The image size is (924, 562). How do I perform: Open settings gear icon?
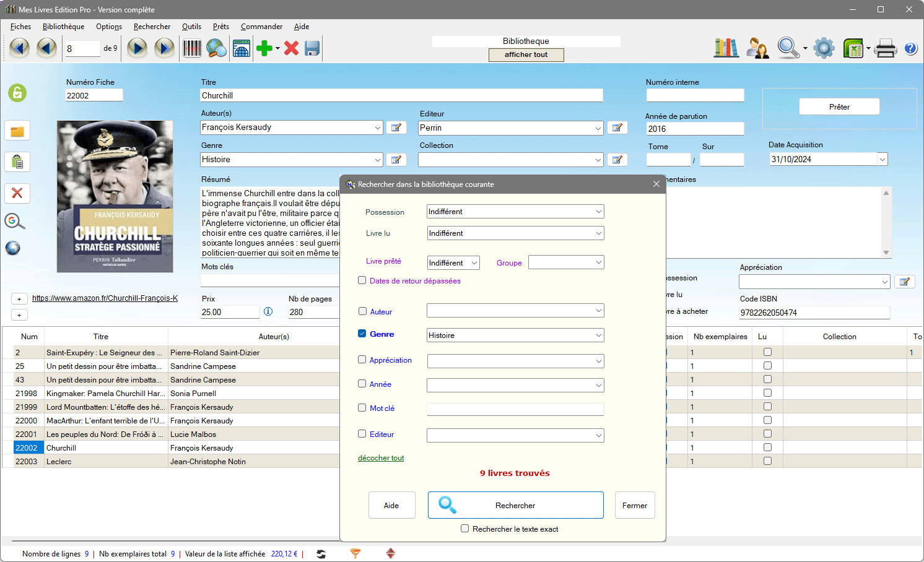coord(824,48)
